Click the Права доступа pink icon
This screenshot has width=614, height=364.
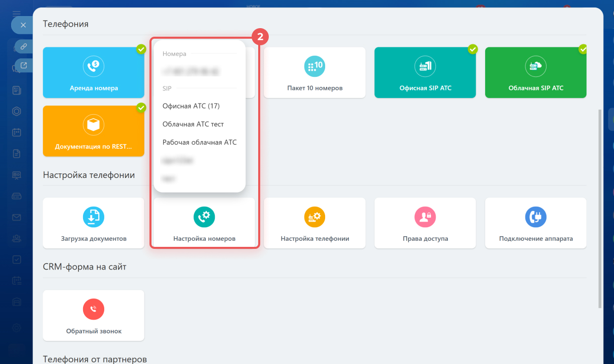point(425,217)
